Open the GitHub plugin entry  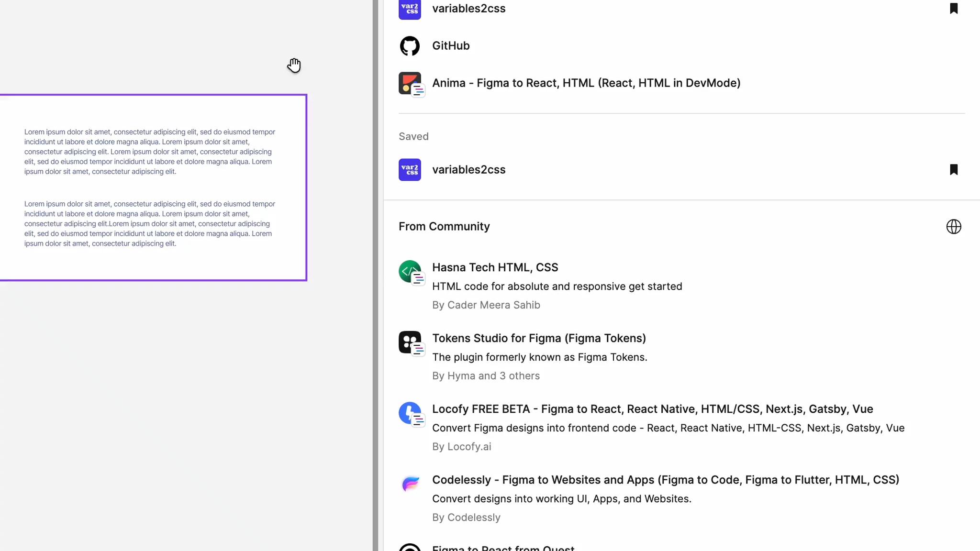[x=450, y=45]
